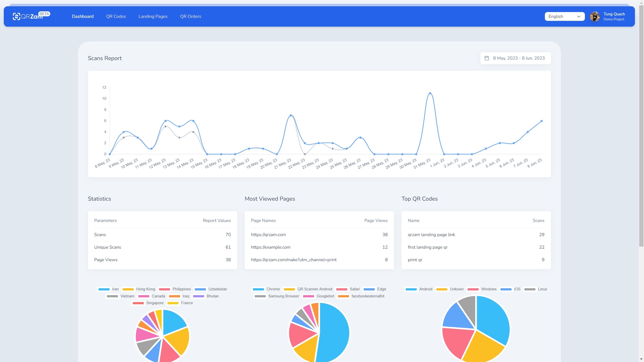The image size is (644, 362).
Task: Click the calendar icon for date range
Action: click(487, 58)
